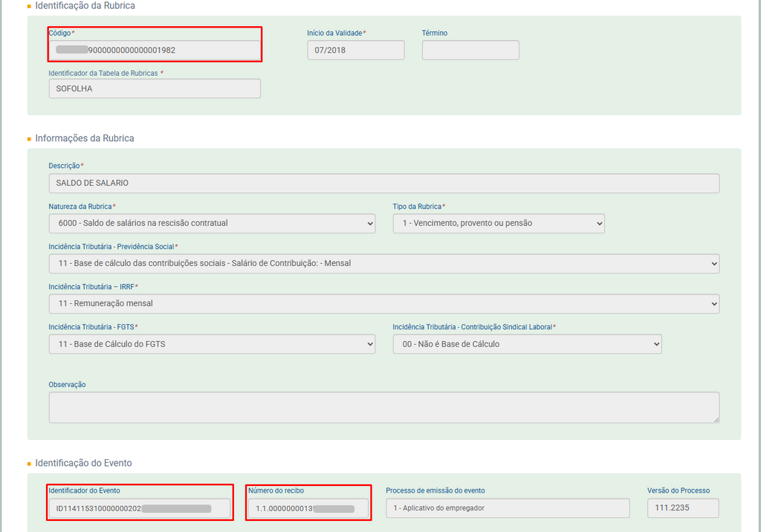Image resolution: width=761 pixels, height=532 pixels.
Task: Select the Versão do Processo field
Action: pos(682,508)
